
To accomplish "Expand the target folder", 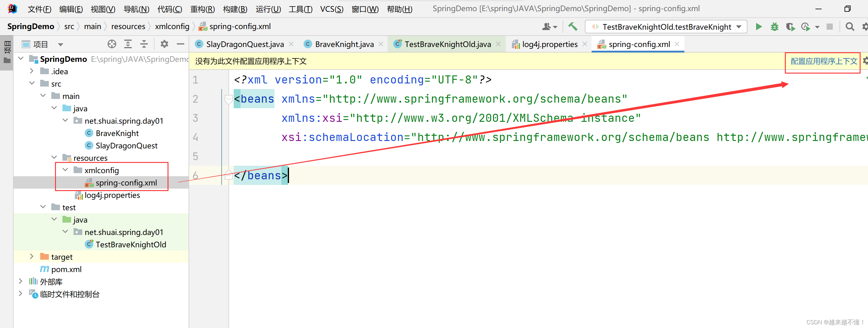I will click(x=32, y=257).
